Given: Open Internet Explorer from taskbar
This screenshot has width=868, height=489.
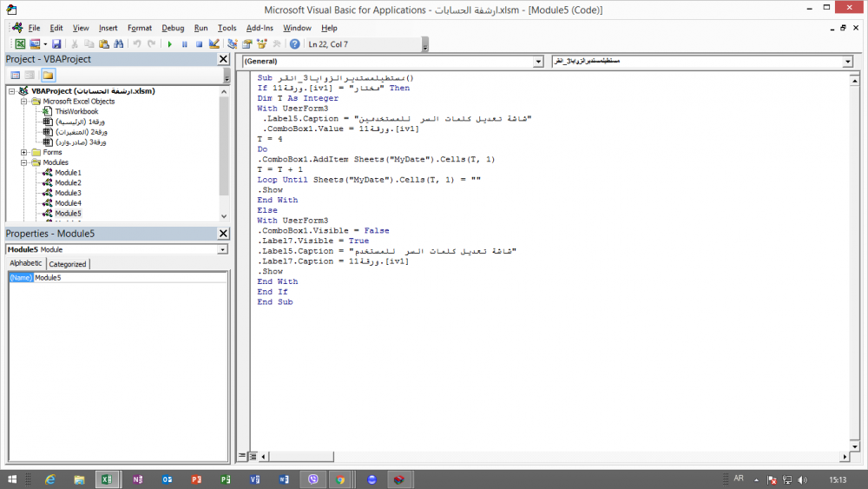Looking at the screenshot, I should pyautogui.click(x=50, y=479).
